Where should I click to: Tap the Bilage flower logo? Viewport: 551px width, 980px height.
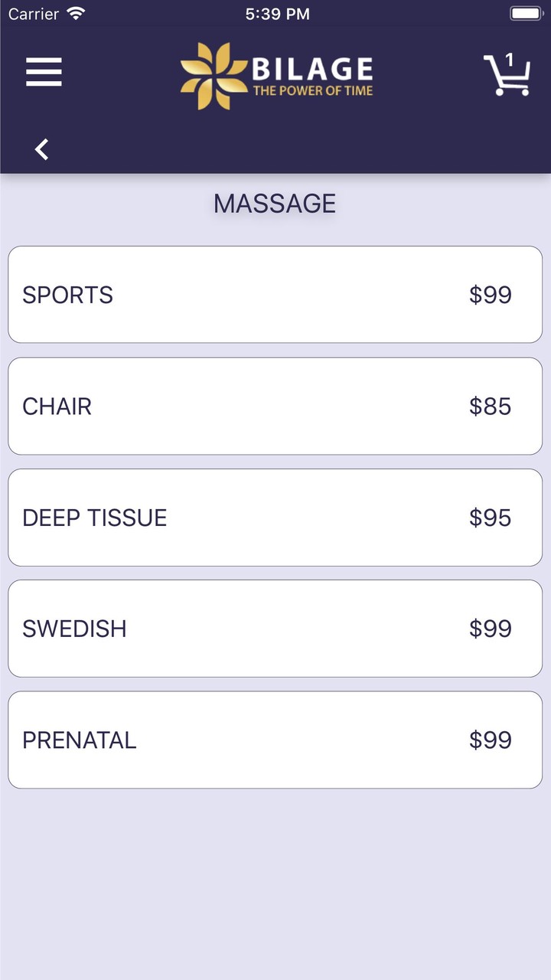click(214, 76)
